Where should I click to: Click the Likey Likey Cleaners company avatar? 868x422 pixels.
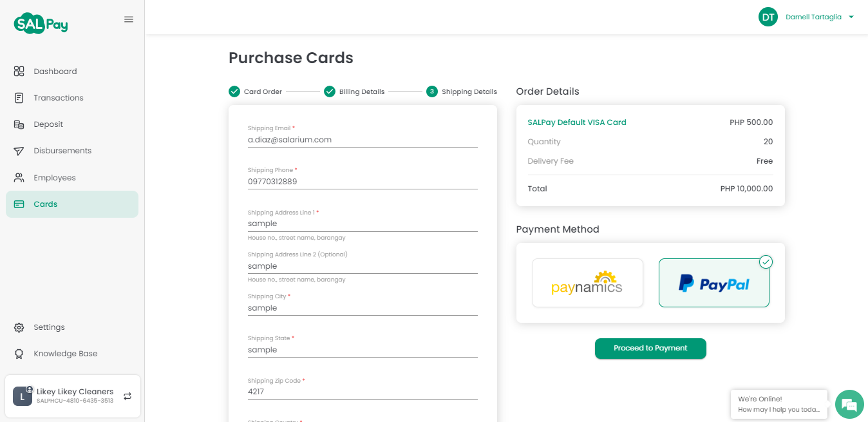coord(23,396)
